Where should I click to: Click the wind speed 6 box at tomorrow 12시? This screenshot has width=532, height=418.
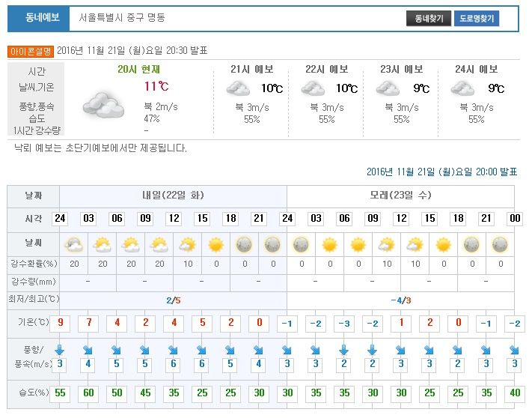[x=174, y=365]
